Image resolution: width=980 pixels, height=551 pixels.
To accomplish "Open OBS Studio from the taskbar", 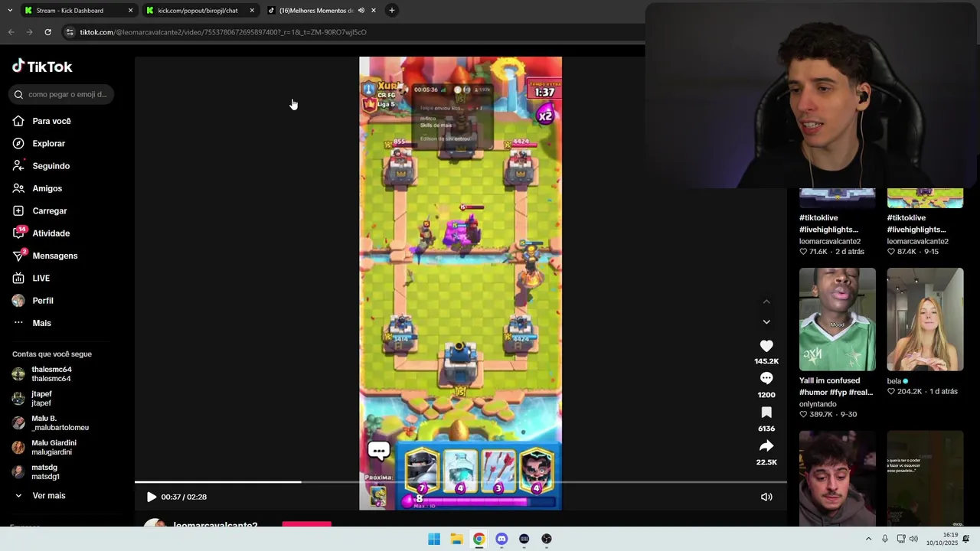I will tap(547, 539).
